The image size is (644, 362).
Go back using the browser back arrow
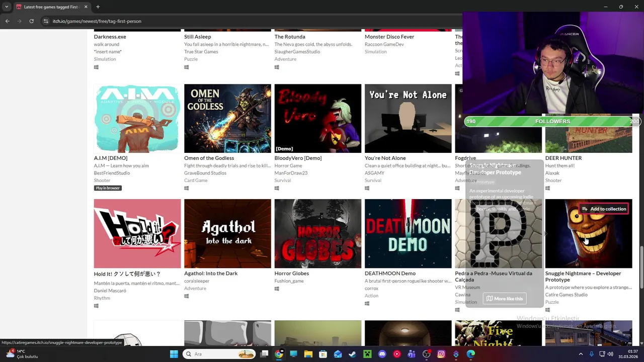pyautogui.click(x=8, y=21)
